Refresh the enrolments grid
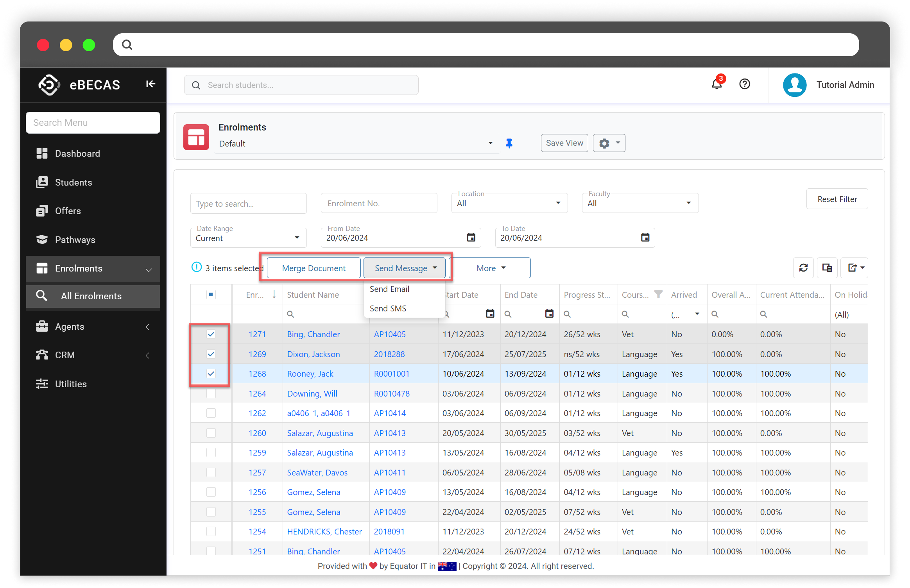Viewport: 910px width, 588px height. tap(803, 268)
